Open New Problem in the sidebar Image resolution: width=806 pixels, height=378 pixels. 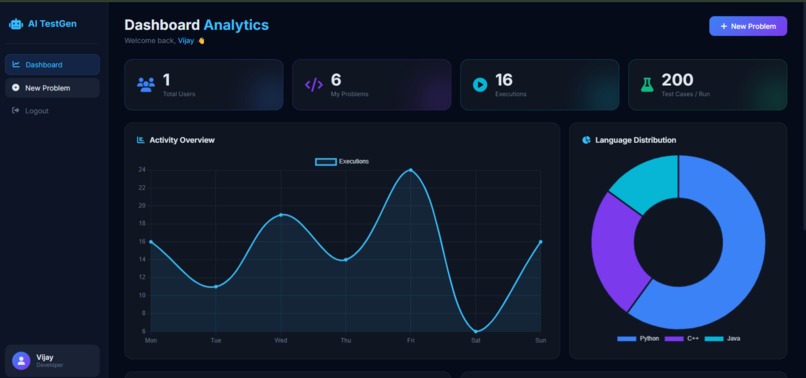(x=52, y=88)
